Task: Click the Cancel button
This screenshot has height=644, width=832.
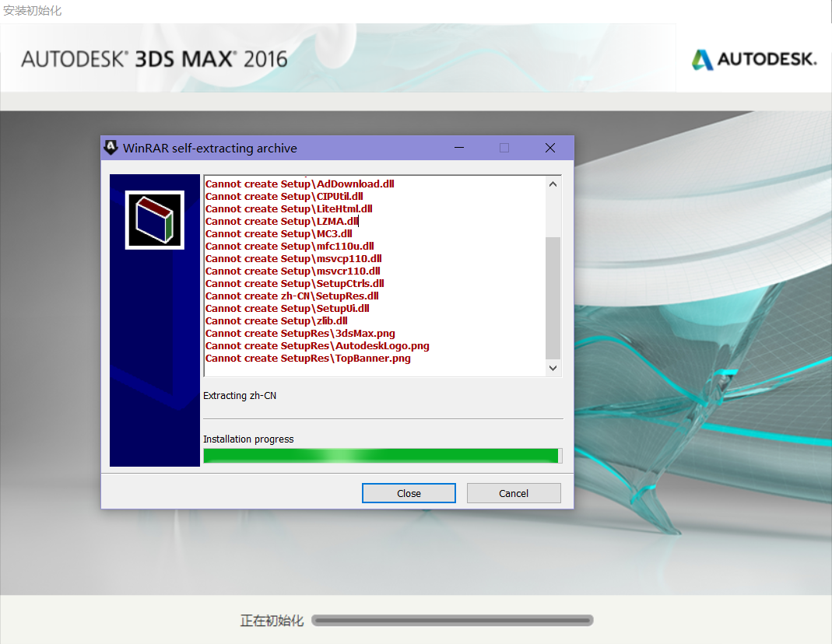Action: (x=513, y=492)
